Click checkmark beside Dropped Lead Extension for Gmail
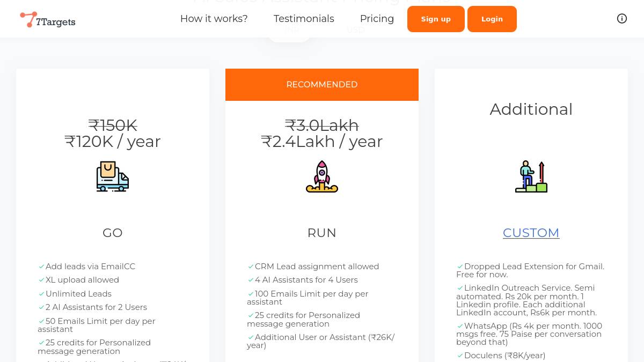 (x=460, y=267)
